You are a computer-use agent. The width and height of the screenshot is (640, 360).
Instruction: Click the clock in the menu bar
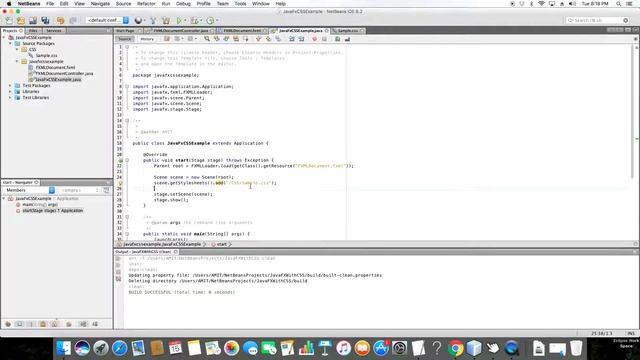(595, 4)
